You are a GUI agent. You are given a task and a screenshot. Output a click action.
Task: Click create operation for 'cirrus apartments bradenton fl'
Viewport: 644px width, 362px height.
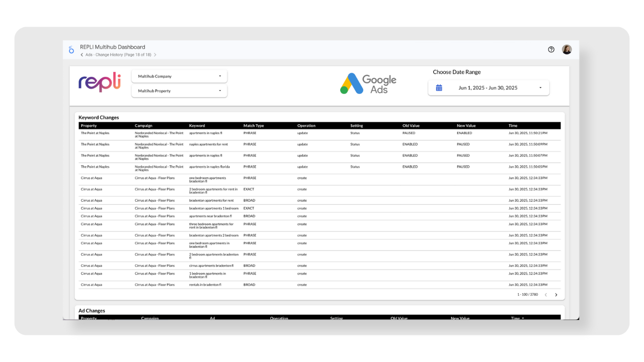click(302, 265)
